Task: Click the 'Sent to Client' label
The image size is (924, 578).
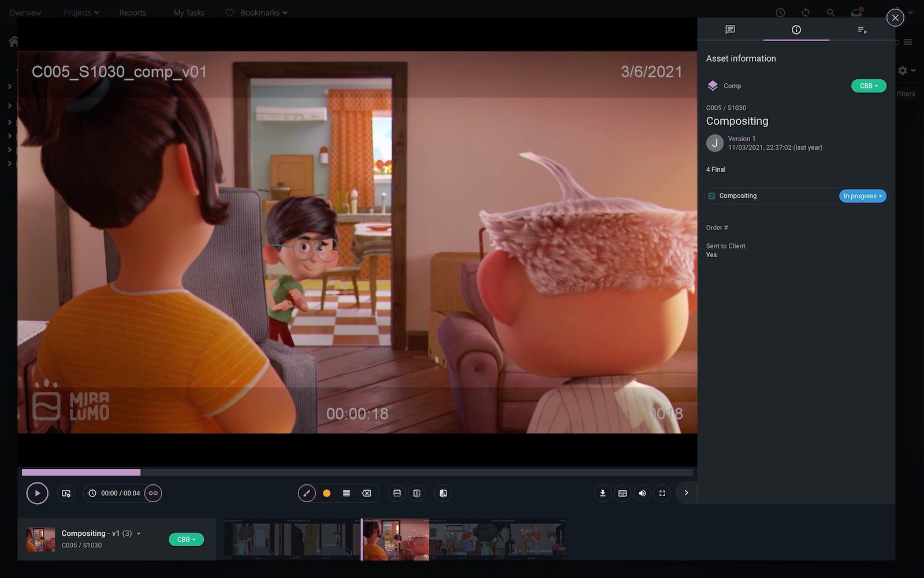Action: pyautogui.click(x=725, y=246)
